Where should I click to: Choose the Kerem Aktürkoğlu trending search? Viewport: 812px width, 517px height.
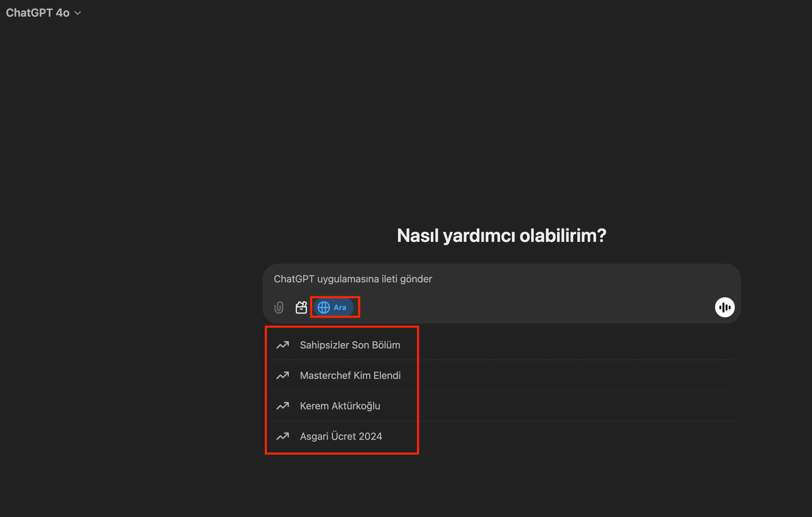340,406
